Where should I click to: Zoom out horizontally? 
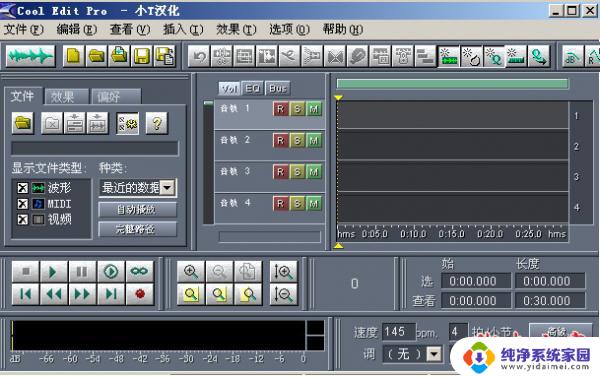pyautogui.click(x=219, y=272)
